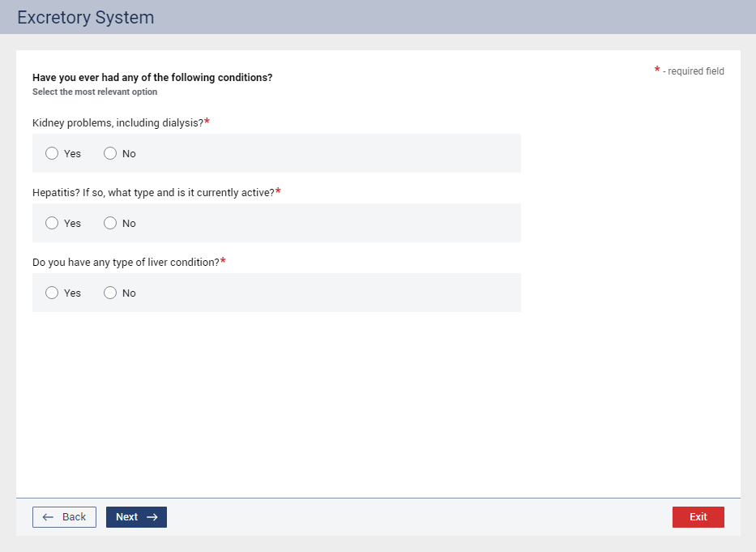The height and width of the screenshot is (552, 756).
Task: Mark Yes for liver condition question
Action: [x=52, y=293]
